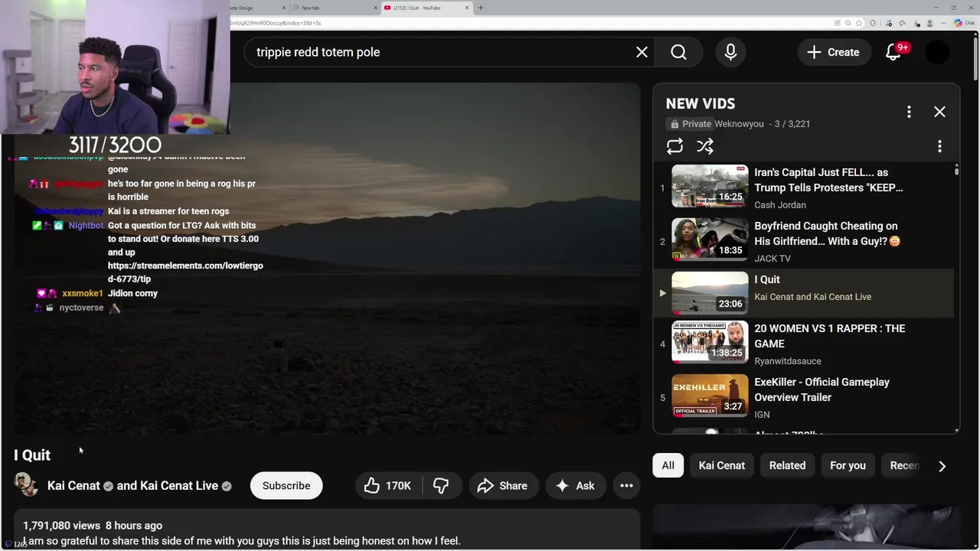Open Kai Cenat Live channel link
This screenshot has height=551, width=980.
click(179, 486)
